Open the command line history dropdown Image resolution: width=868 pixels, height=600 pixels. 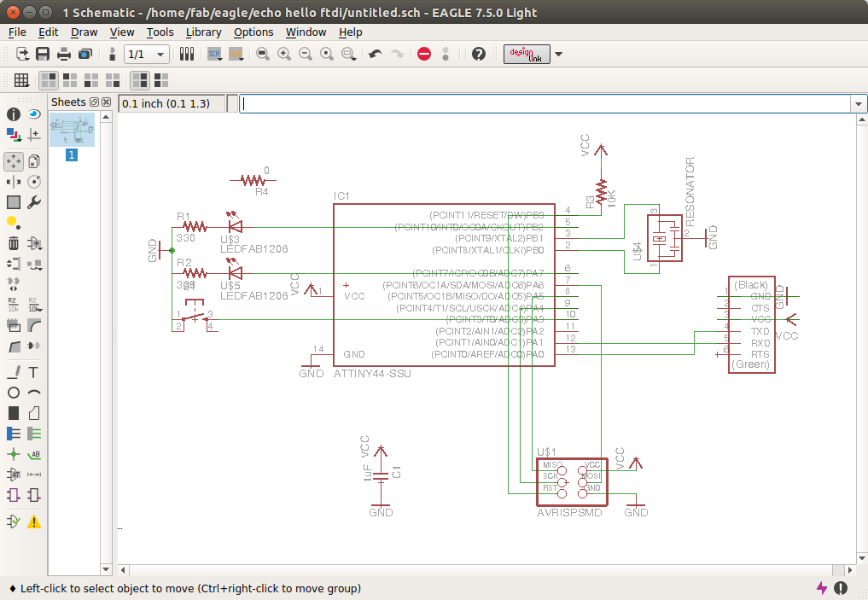pyautogui.click(x=859, y=103)
